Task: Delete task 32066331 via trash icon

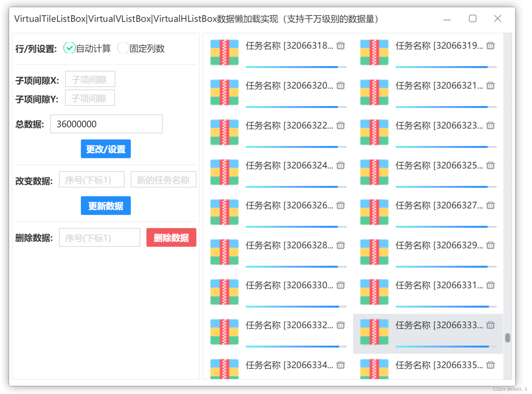Action: coord(490,285)
